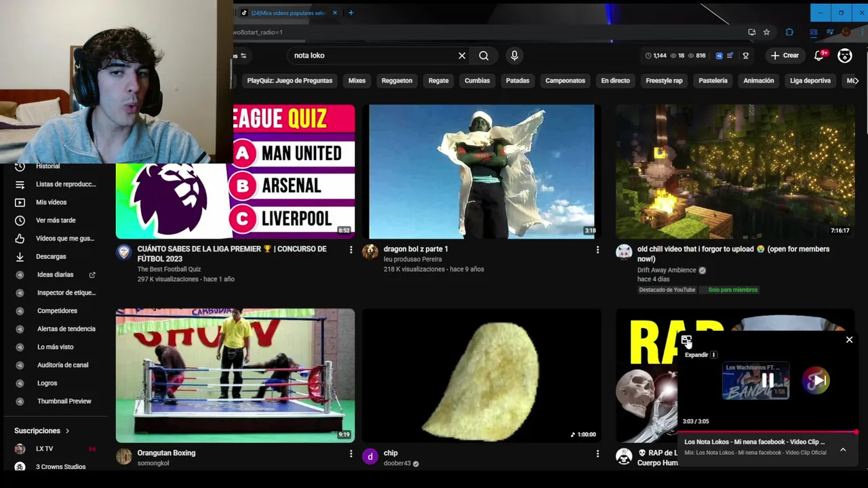Select the Mixes filter chip
The height and width of the screenshot is (488, 868).
point(357,81)
